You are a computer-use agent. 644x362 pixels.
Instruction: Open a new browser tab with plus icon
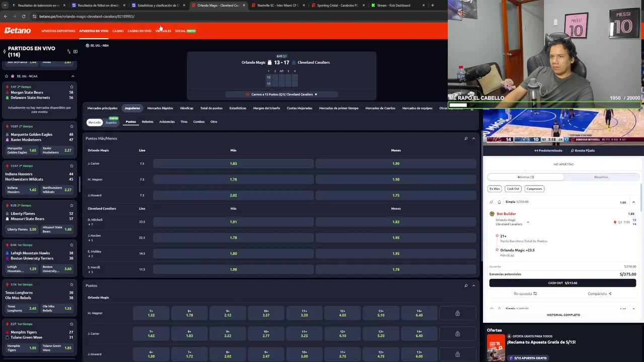point(432,5)
